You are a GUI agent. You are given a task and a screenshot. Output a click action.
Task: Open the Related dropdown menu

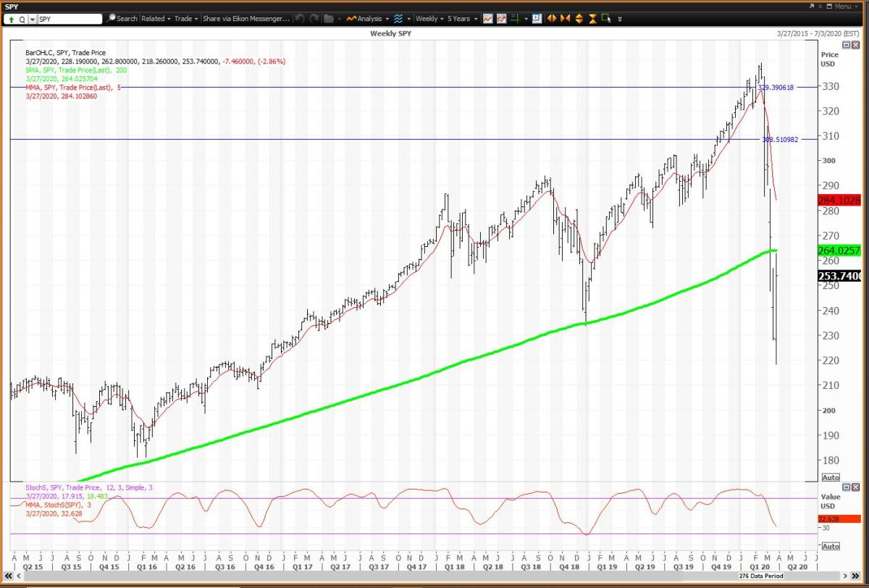[156, 19]
